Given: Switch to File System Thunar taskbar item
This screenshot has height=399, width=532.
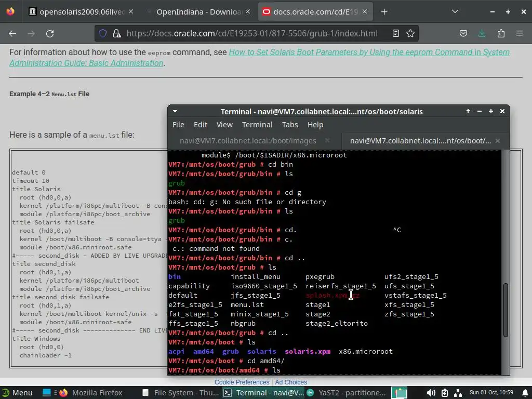Looking at the screenshot, I should pyautogui.click(x=180, y=393).
